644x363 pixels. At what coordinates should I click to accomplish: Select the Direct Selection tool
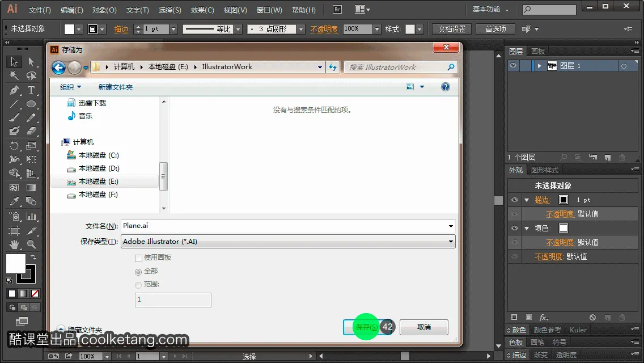31,62
